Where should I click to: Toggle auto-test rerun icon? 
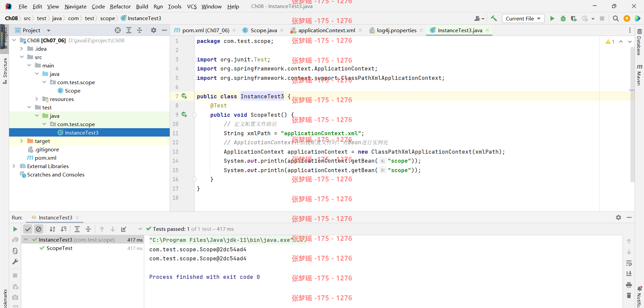15,251
